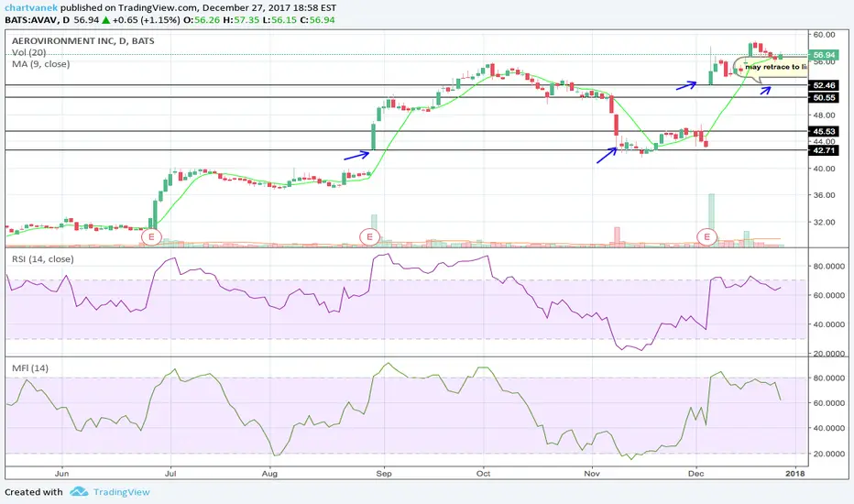Click the 42.71 price level label
This screenshot has width=854, height=504.
(824, 150)
